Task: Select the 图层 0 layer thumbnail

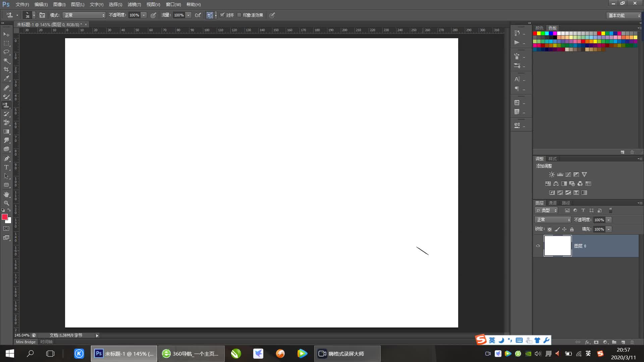Action: point(557,246)
